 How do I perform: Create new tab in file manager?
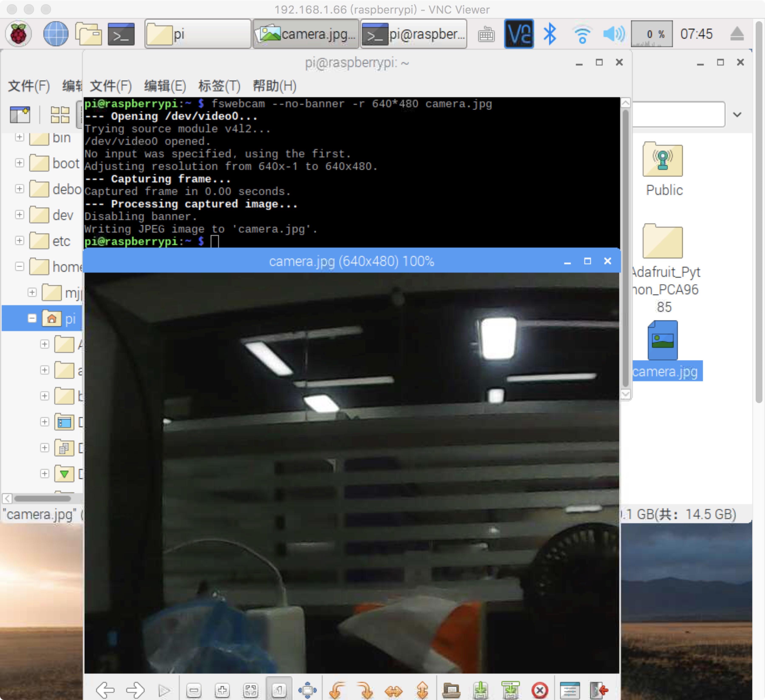click(20, 114)
